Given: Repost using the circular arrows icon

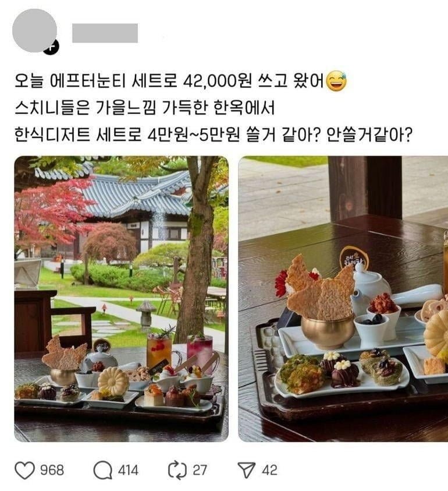Looking at the screenshot, I should coord(177,470).
